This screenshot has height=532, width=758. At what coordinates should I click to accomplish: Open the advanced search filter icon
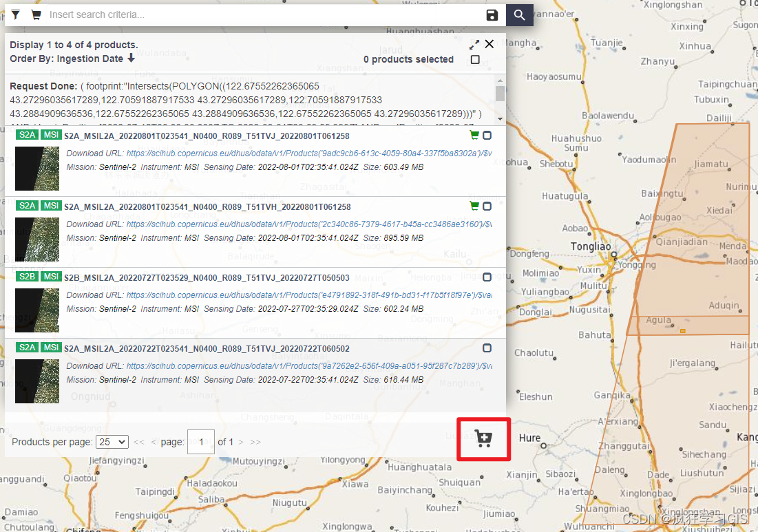pyautogui.click(x=15, y=14)
